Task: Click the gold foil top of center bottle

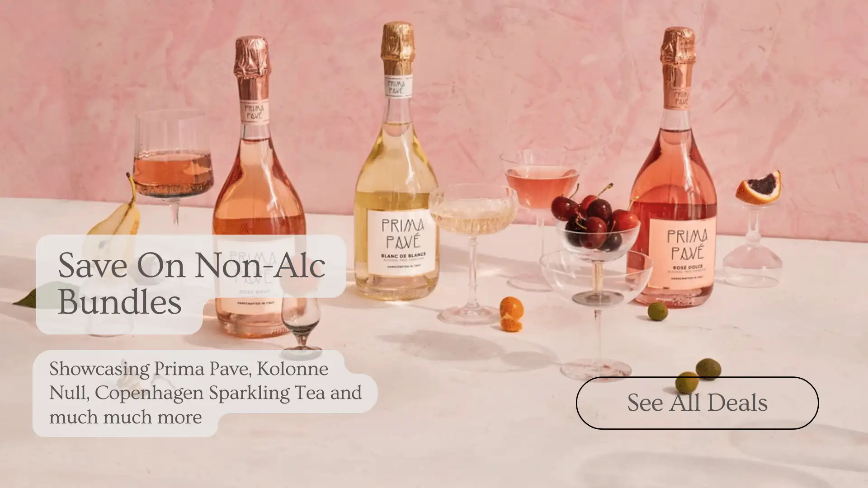Action: (397, 48)
